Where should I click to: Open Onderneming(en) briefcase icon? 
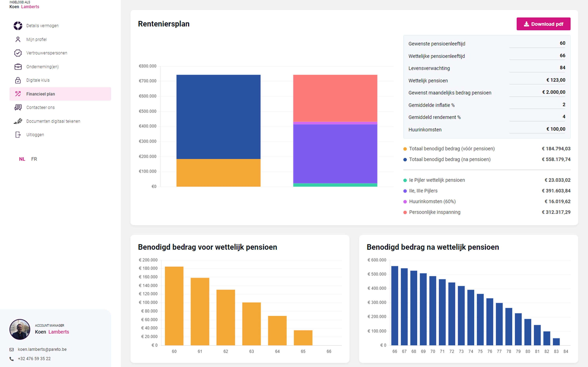click(18, 67)
